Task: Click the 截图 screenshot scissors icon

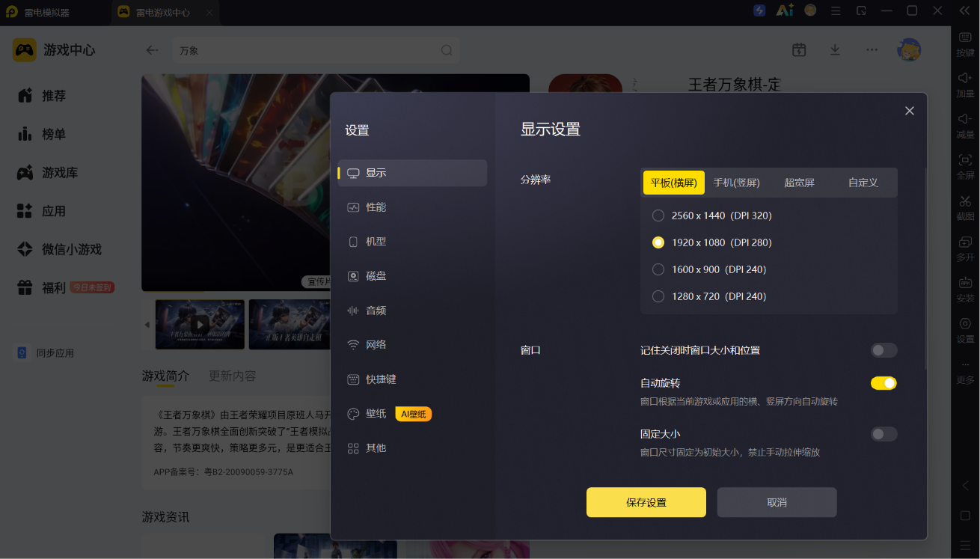Action: (x=965, y=201)
